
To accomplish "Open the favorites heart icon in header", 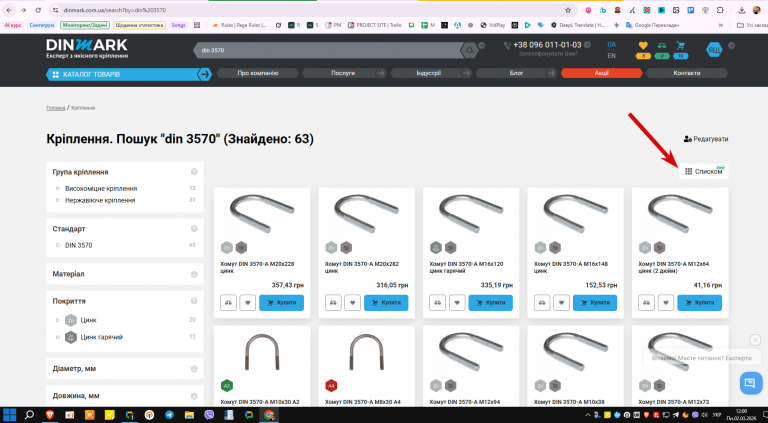I will pos(643,46).
